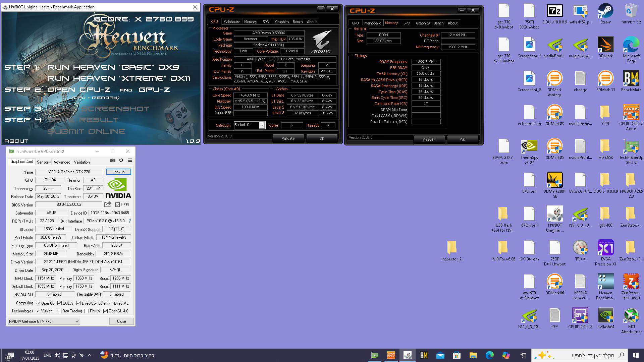This screenshot has width=644, height=362.
Task: Click the BIOS export share icon
Action: [108, 204]
